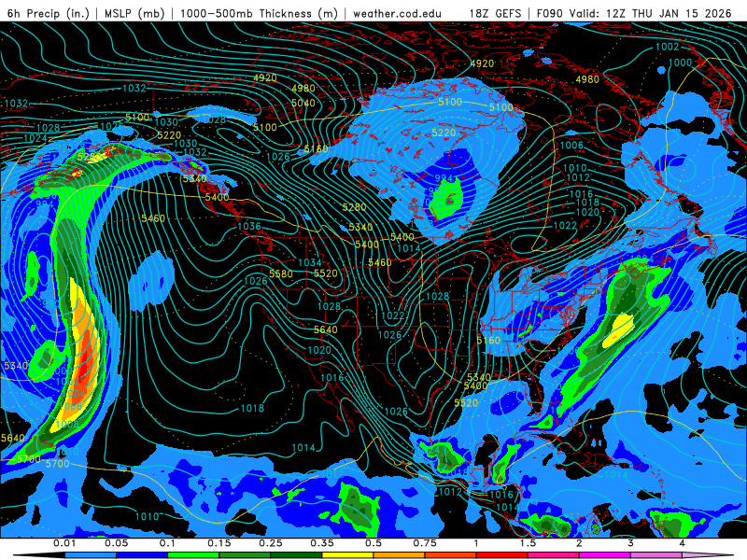747x560 pixels.
Task: Click the '3' legend value
Action: pos(631,543)
